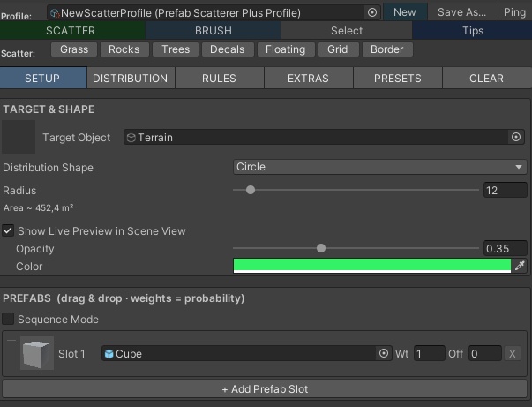Open the RULES tab
The height and width of the screenshot is (407, 532).
point(219,78)
